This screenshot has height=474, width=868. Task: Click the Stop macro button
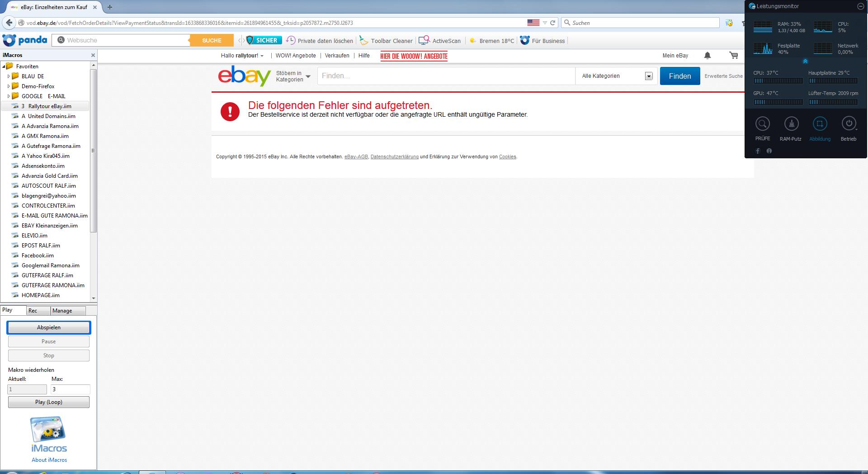tap(49, 355)
